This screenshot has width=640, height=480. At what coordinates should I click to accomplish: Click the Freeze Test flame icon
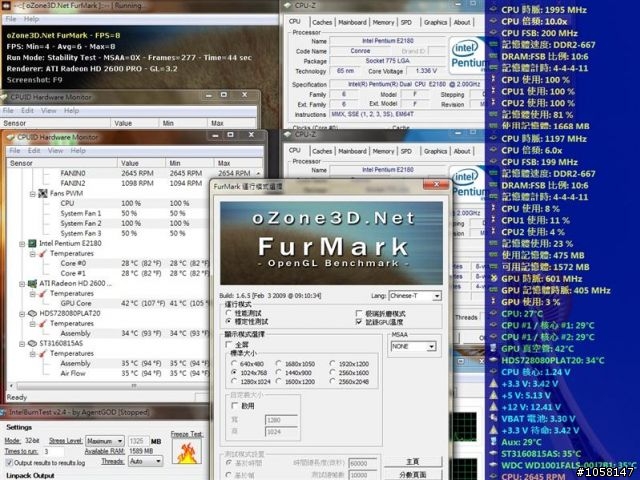(187, 452)
